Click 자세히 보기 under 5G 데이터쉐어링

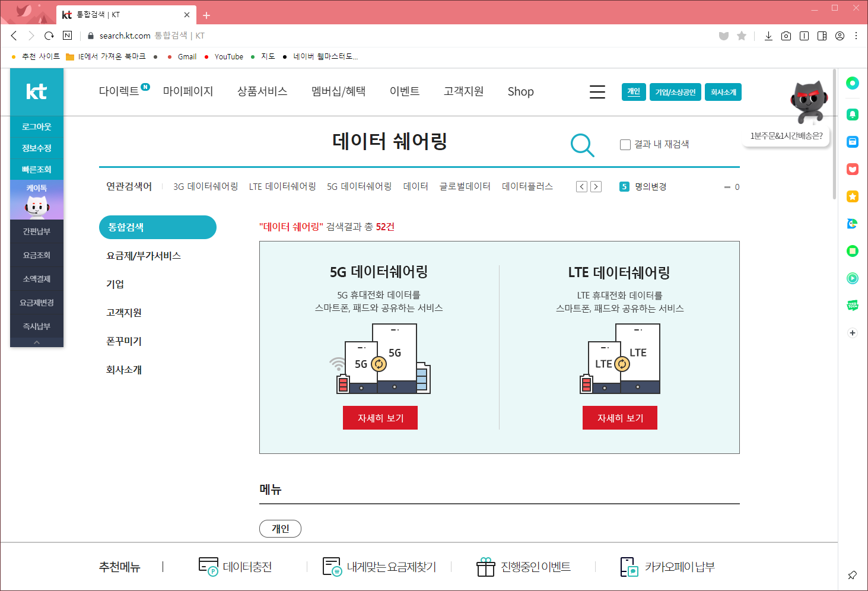point(380,418)
